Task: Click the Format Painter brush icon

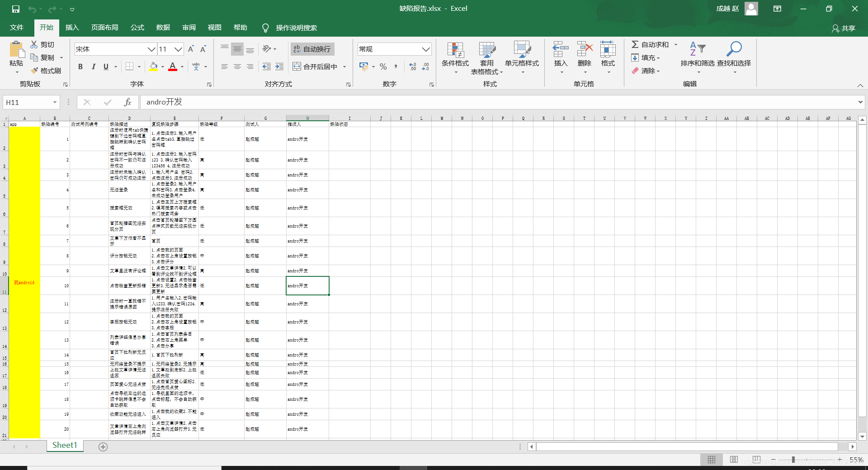Action: (x=34, y=71)
